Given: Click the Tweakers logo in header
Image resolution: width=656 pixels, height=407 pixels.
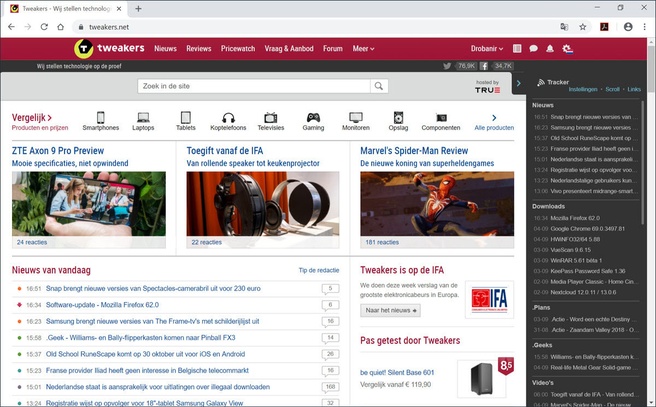Looking at the screenshot, I should [x=109, y=49].
